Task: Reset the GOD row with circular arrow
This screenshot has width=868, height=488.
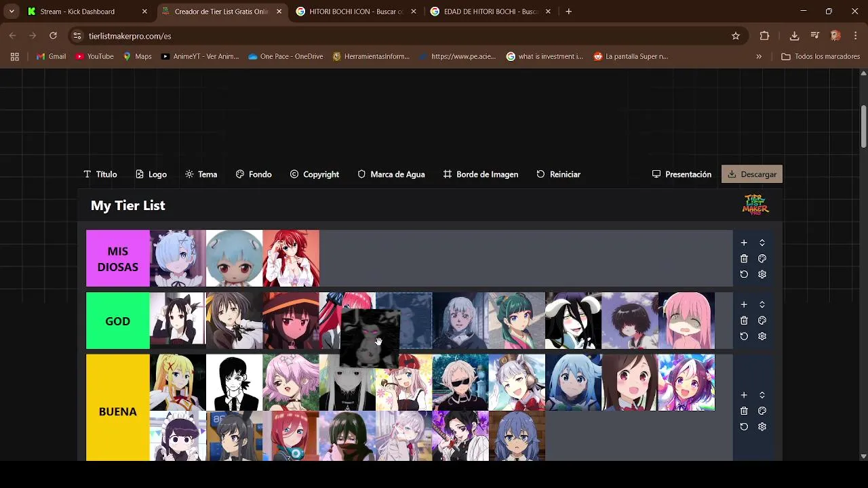Action: pyautogui.click(x=744, y=336)
